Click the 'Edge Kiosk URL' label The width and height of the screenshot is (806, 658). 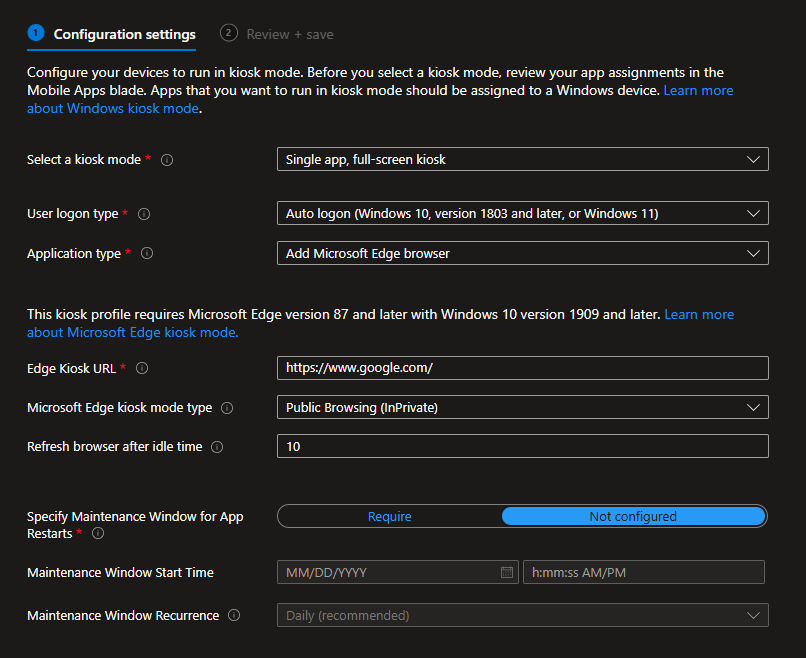(71, 369)
